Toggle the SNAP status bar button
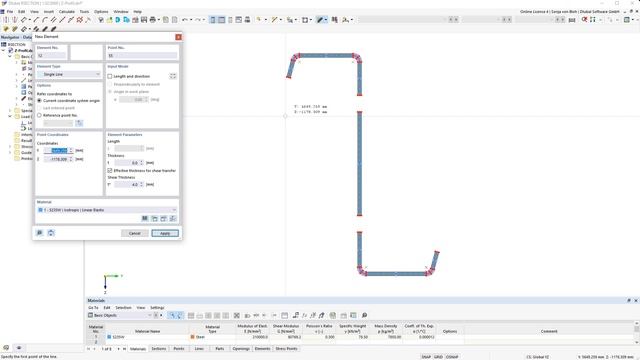 (426, 357)
